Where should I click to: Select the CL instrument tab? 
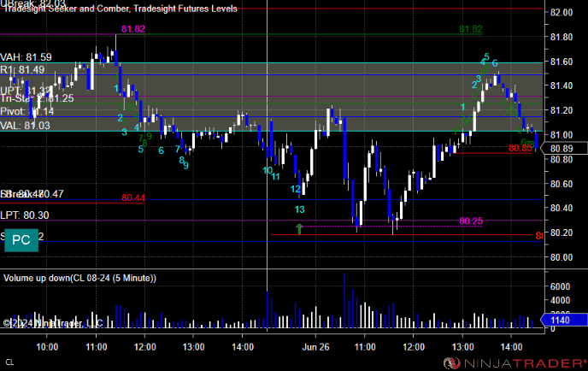[9, 362]
